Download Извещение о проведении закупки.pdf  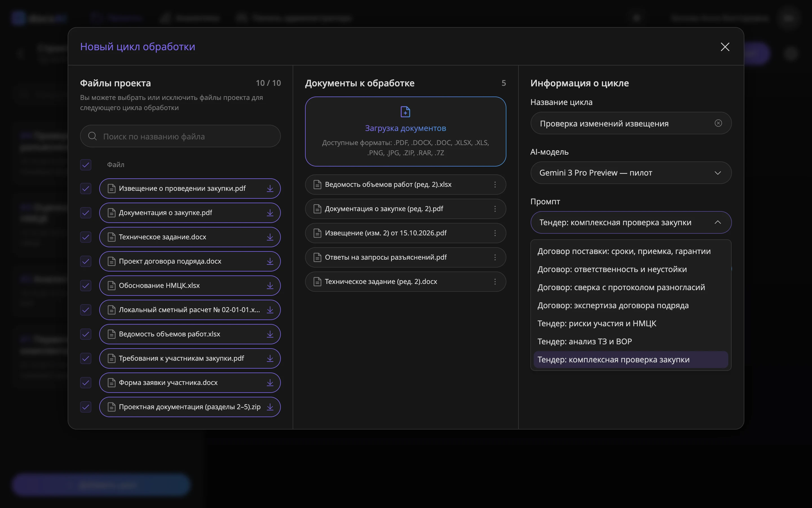click(x=270, y=189)
